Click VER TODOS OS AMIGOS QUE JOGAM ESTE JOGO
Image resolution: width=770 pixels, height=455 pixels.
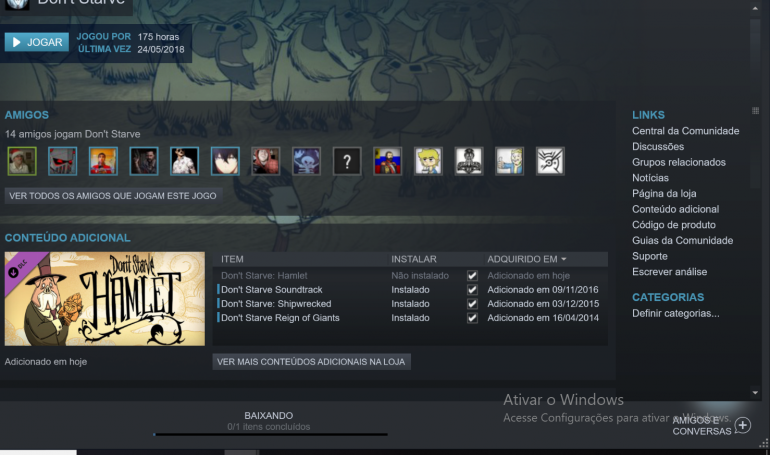click(x=113, y=196)
